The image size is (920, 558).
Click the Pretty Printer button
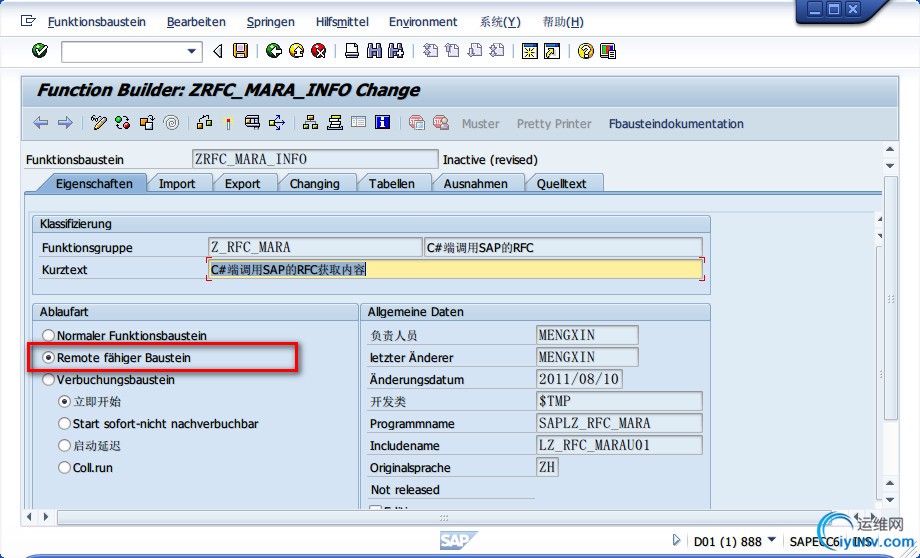(x=554, y=124)
